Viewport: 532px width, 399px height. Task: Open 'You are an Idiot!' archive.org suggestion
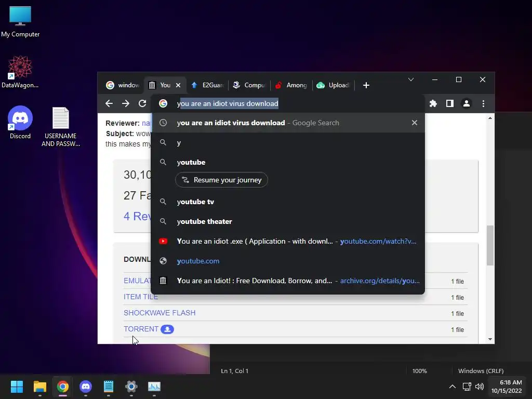click(288, 281)
